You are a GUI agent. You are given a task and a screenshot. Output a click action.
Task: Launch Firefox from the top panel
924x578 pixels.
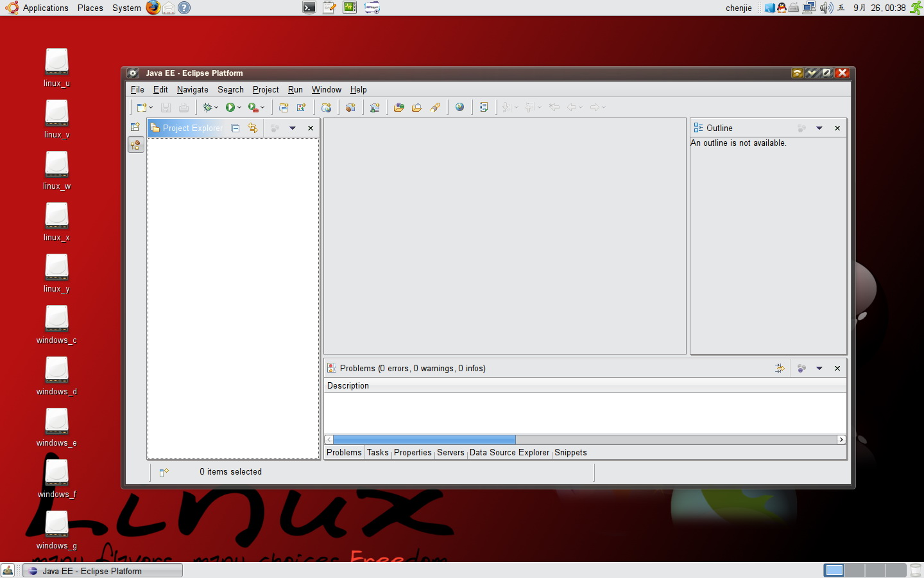(x=153, y=8)
